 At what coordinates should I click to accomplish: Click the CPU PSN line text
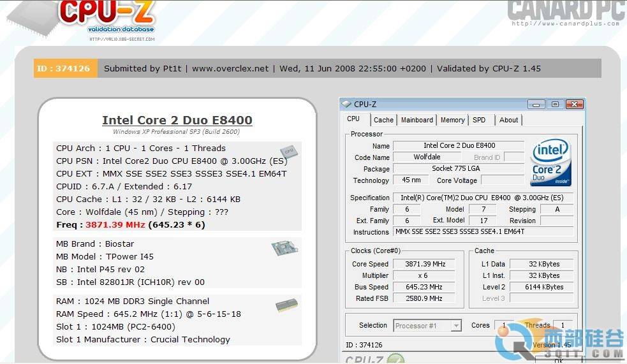click(x=172, y=161)
